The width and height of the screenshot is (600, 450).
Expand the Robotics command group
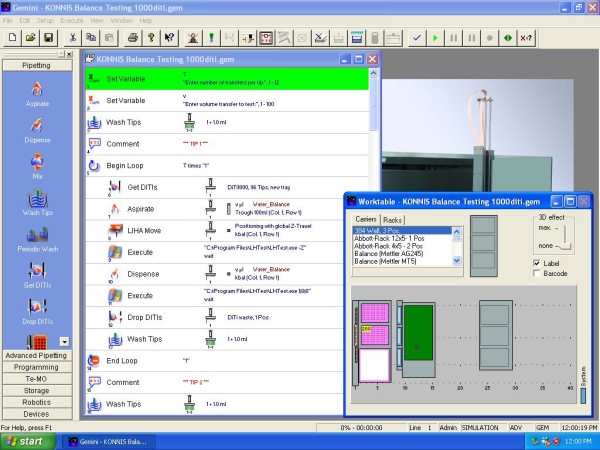[x=38, y=401]
